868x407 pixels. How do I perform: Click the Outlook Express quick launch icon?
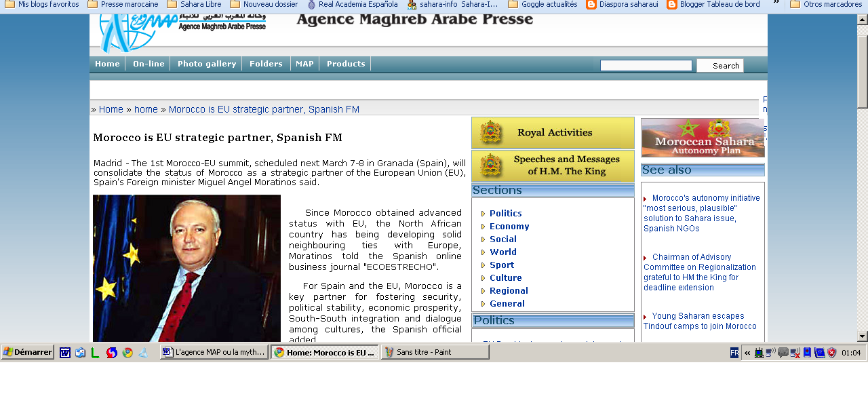(x=80, y=353)
